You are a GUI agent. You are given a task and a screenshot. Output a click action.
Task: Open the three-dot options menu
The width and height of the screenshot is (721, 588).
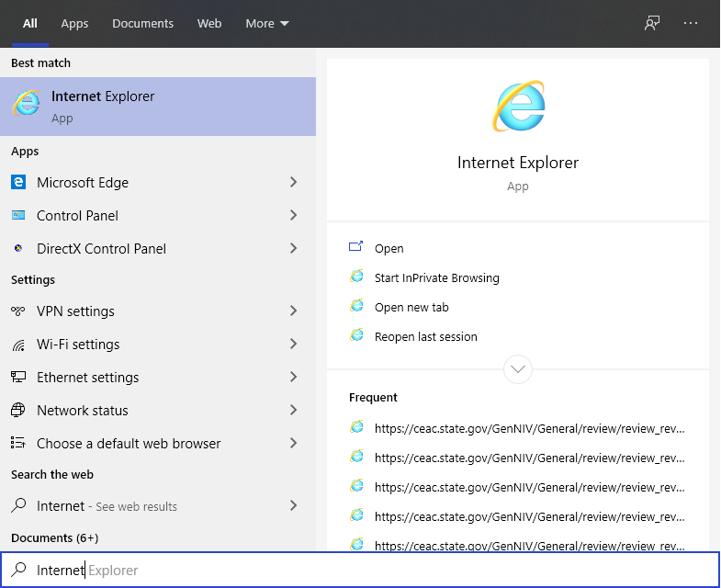click(x=691, y=23)
